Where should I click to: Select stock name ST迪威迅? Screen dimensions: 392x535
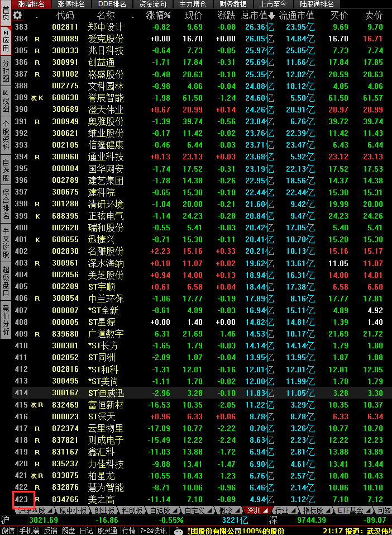point(106,393)
